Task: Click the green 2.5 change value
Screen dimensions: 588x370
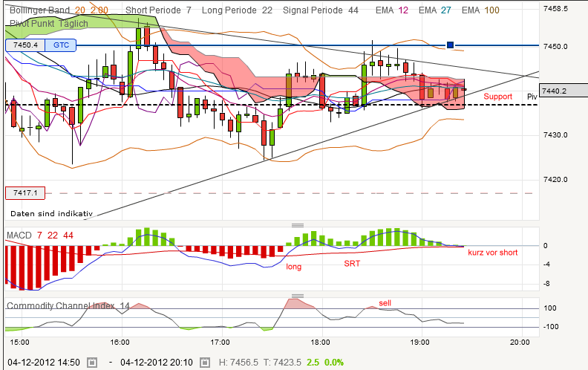Action: (x=313, y=363)
